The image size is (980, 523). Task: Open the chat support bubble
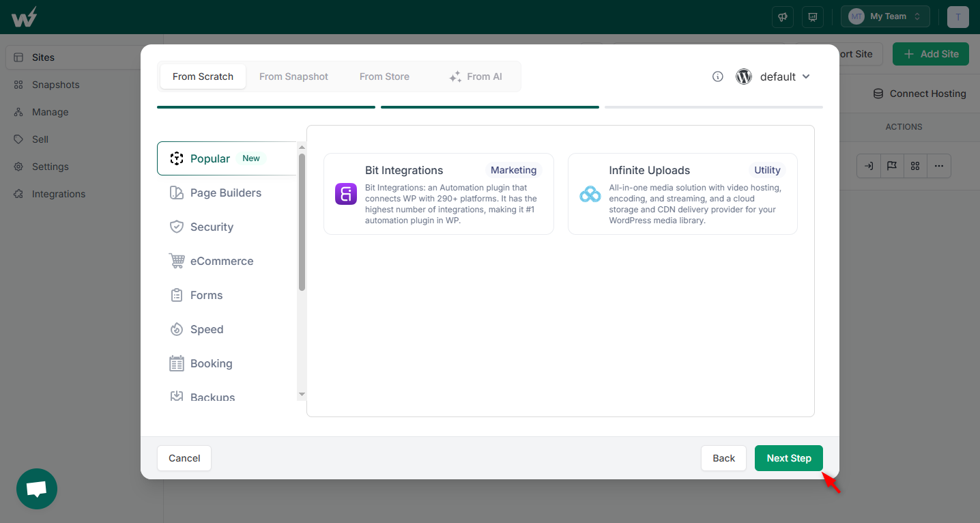(x=37, y=489)
